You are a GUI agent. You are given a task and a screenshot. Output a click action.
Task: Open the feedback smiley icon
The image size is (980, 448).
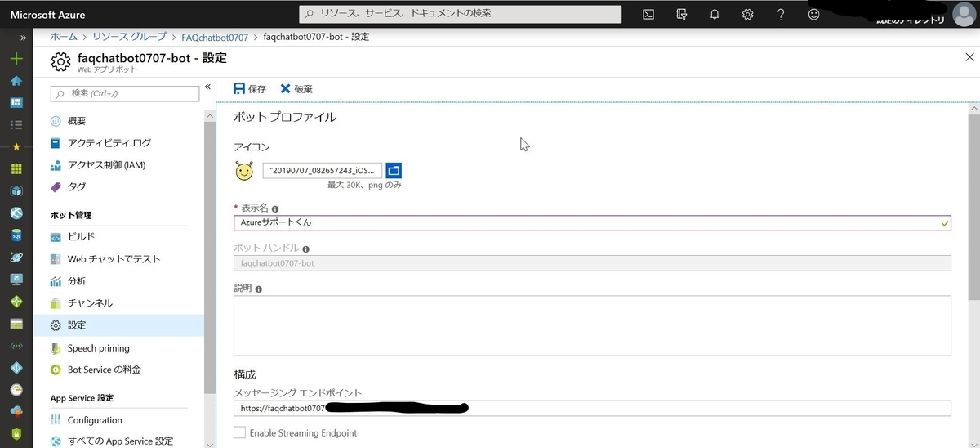(x=814, y=14)
